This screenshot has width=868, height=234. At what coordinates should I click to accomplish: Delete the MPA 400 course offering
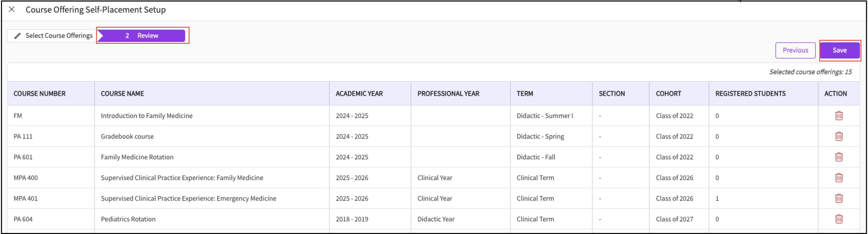click(x=839, y=178)
